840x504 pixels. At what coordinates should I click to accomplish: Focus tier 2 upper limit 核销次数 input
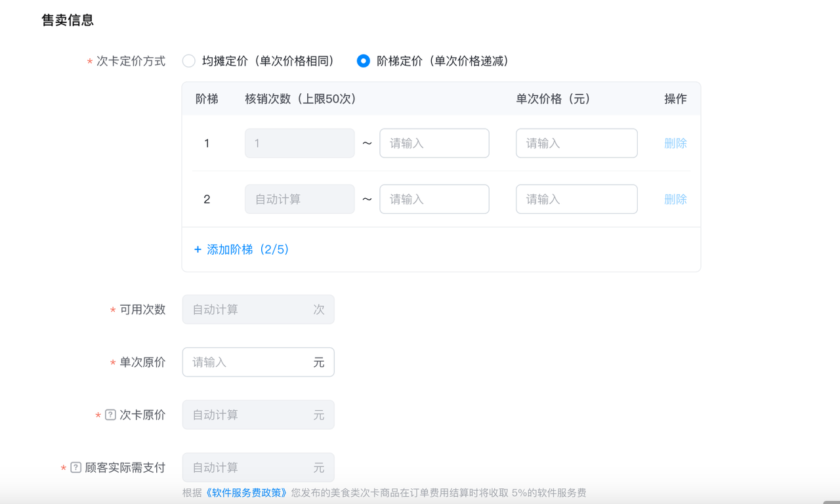point(434,199)
